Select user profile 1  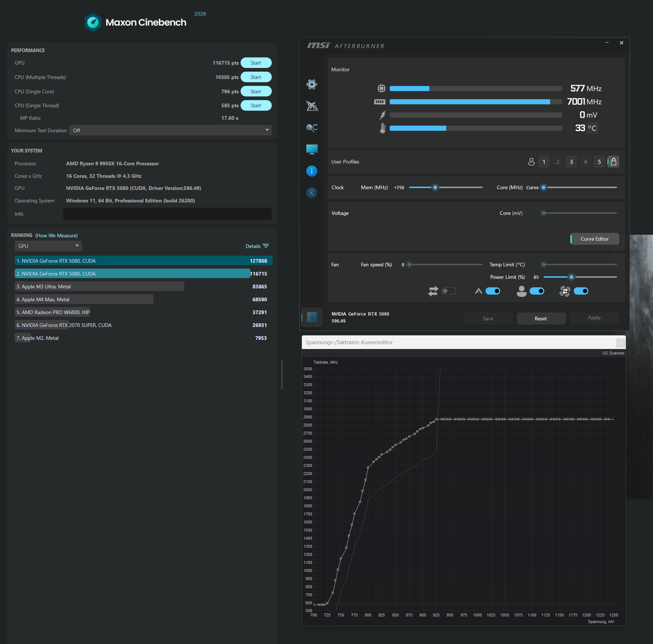(x=544, y=162)
